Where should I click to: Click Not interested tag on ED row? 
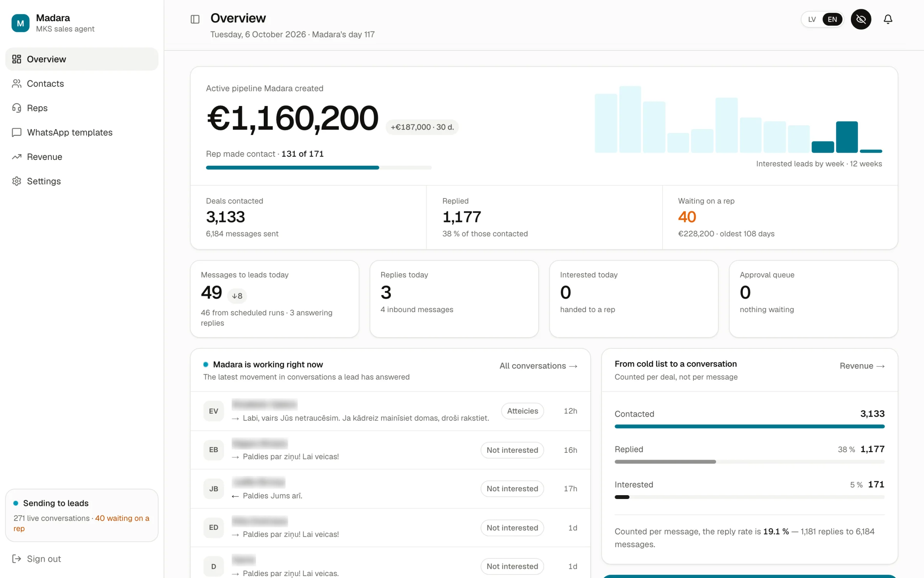tap(512, 528)
